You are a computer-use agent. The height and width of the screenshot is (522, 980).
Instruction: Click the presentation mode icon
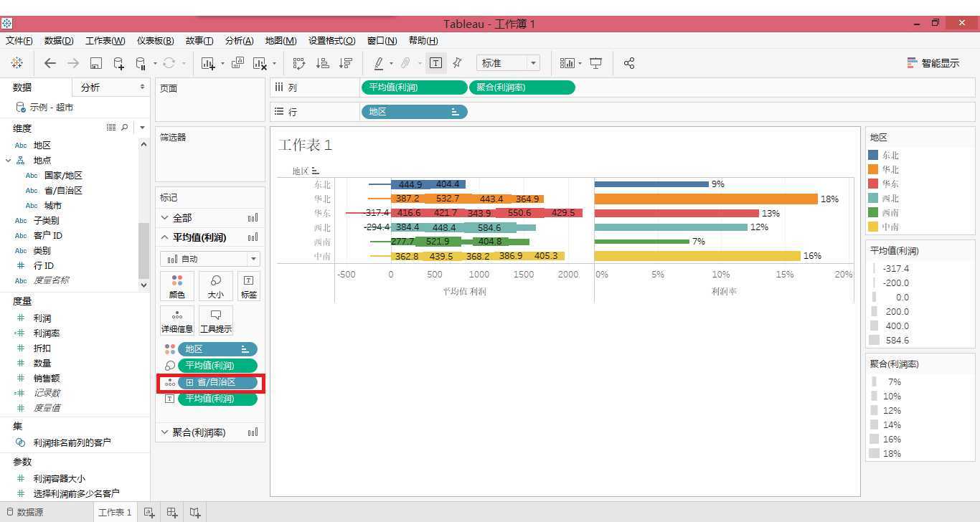point(595,63)
